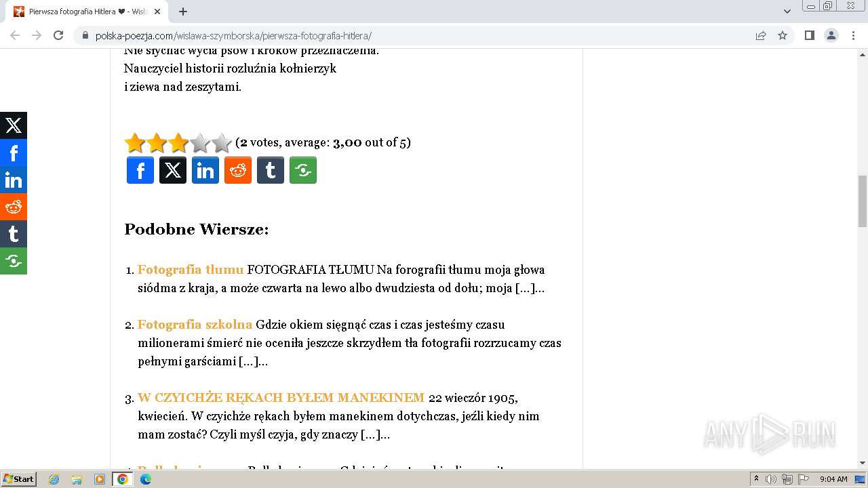The width and height of the screenshot is (868, 488).
Task: Switch to Chrome in the taskbar
Action: [123, 479]
